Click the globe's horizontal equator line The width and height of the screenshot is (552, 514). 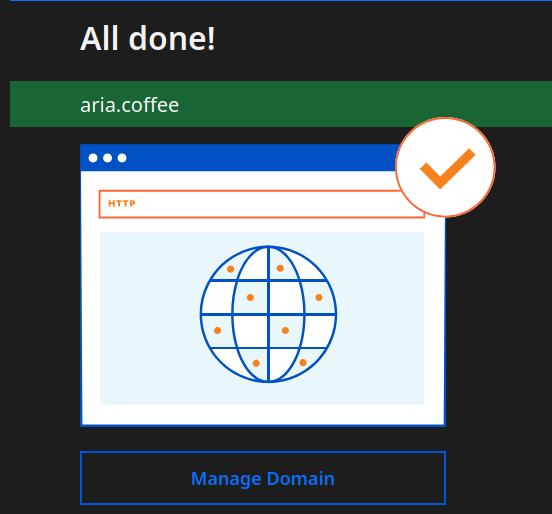(268, 314)
